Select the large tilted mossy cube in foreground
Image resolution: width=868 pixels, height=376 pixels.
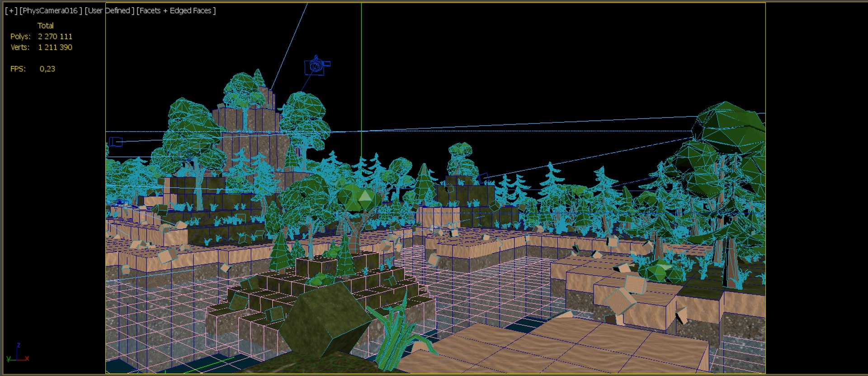pyautogui.click(x=325, y=319)
